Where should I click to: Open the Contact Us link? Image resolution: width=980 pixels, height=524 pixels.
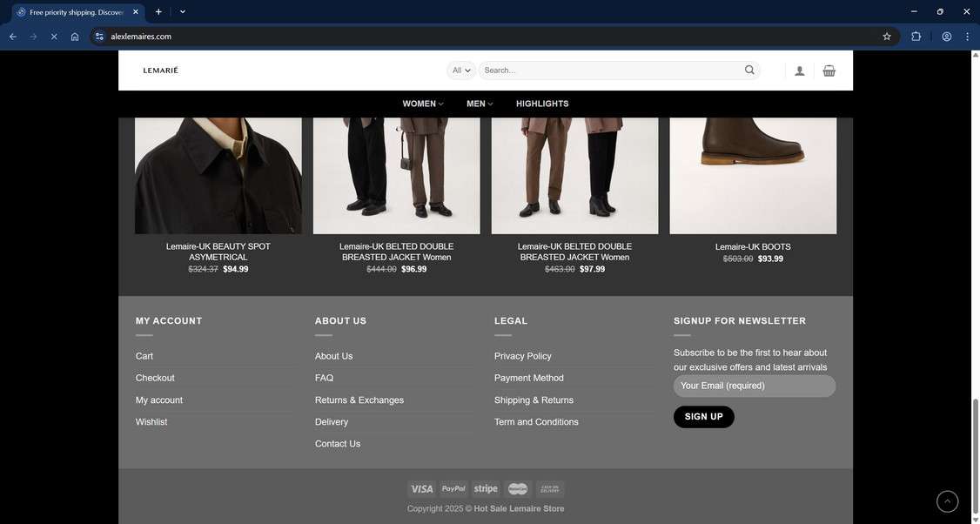click(338, 444)
